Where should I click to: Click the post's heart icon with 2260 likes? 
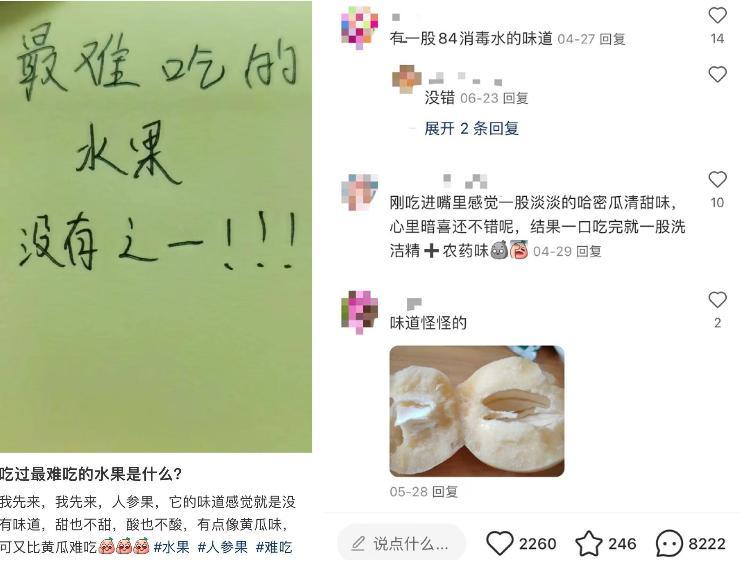pyautogui.click(x=500, y=544)
